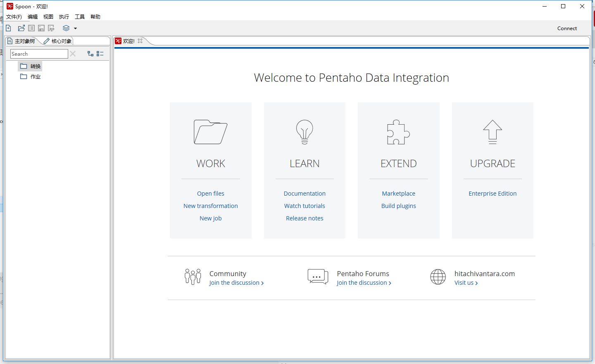
Task: Click the LEARN lightbulb icon
Action: (305, 132)
